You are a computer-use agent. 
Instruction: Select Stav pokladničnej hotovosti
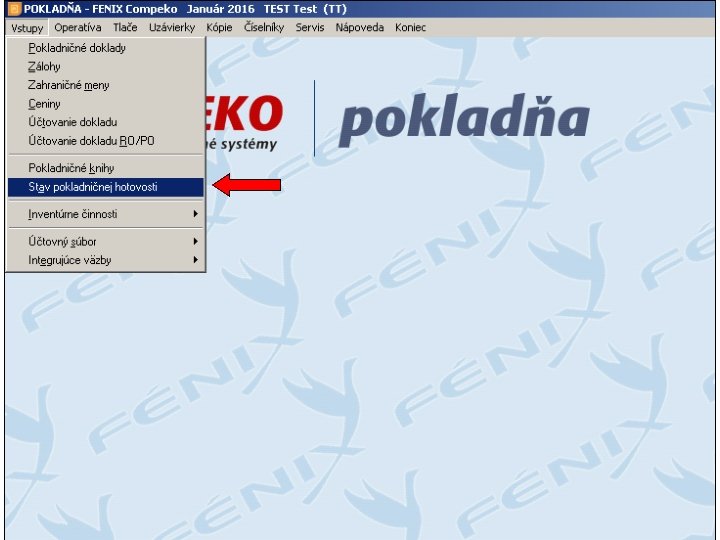(x=106, y=187)
